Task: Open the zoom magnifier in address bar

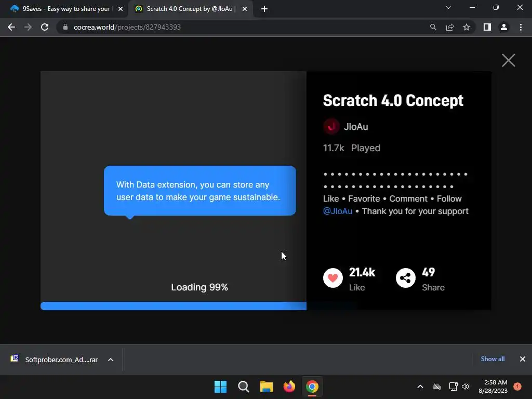Action: 433,27
